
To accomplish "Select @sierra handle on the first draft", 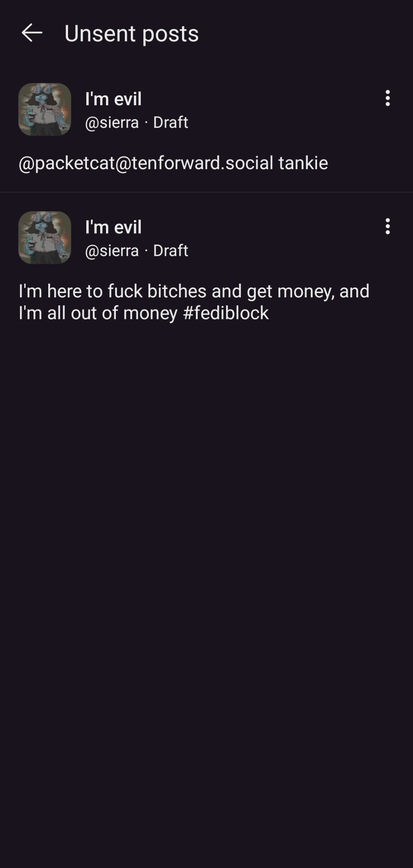I will [112, 123].
